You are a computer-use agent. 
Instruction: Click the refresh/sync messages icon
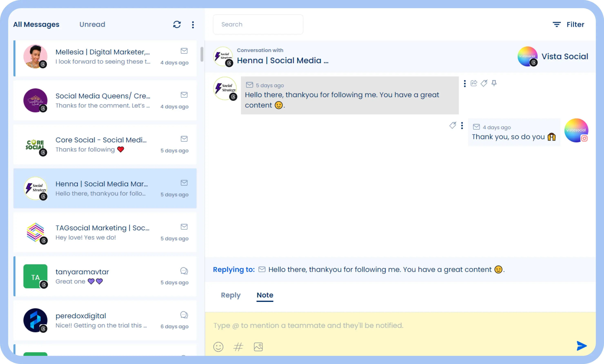pos(177,24)
